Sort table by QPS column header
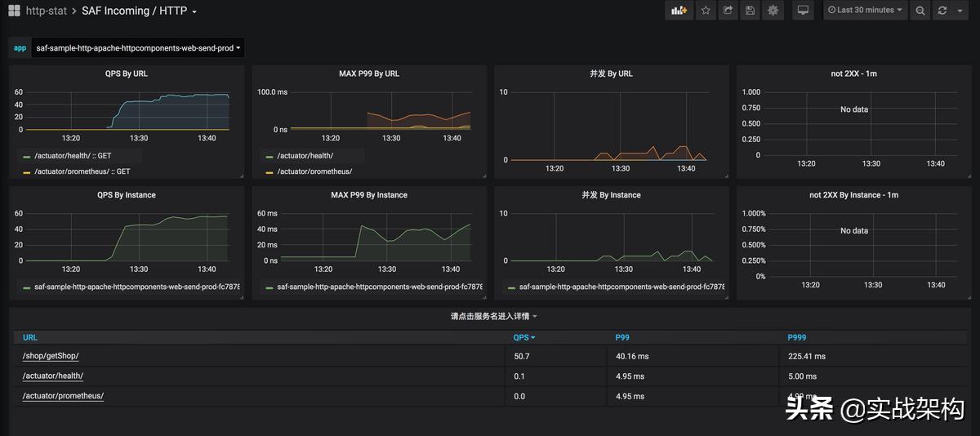Image resolution: width=980 pixels, height=436 pixels. (x=523, y=337)
